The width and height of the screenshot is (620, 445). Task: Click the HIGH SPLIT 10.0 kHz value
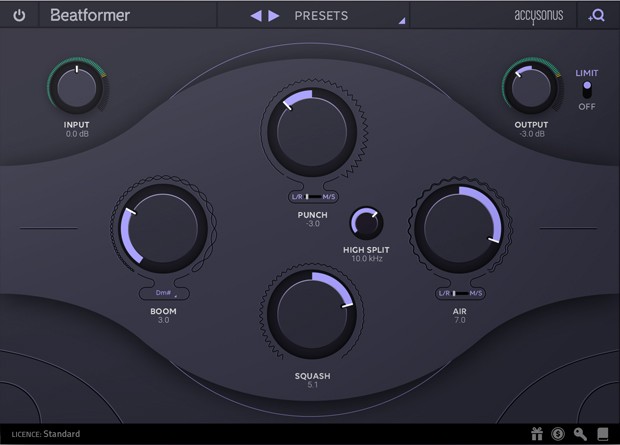tap(367, 259)
